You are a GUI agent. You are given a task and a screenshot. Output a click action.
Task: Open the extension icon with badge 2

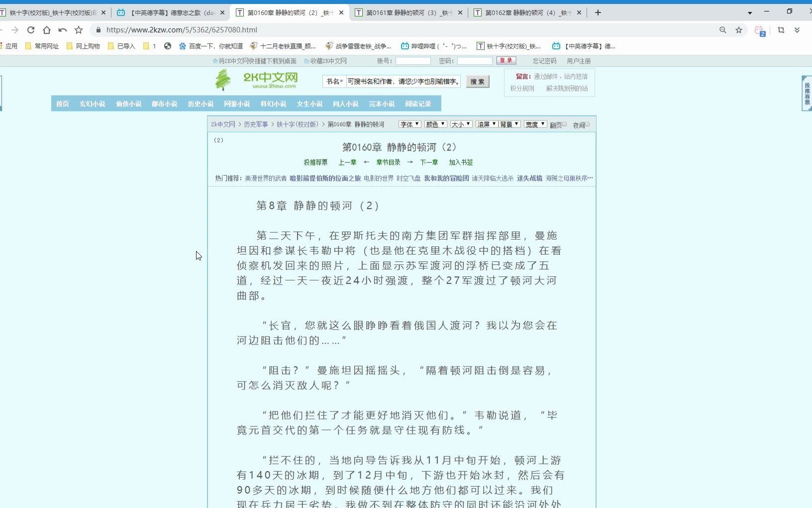pyautogui.click(x=760, y=31)
